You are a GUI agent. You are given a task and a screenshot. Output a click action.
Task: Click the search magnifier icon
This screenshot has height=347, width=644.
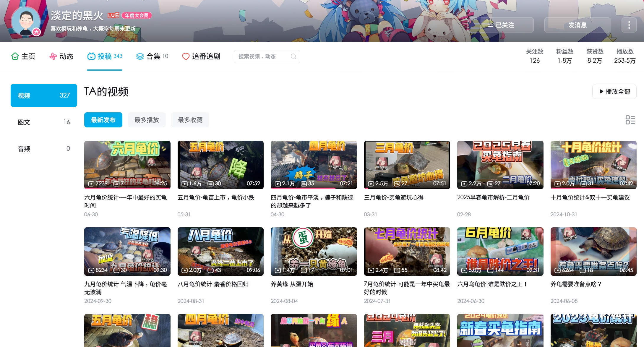tap(293, 56)
